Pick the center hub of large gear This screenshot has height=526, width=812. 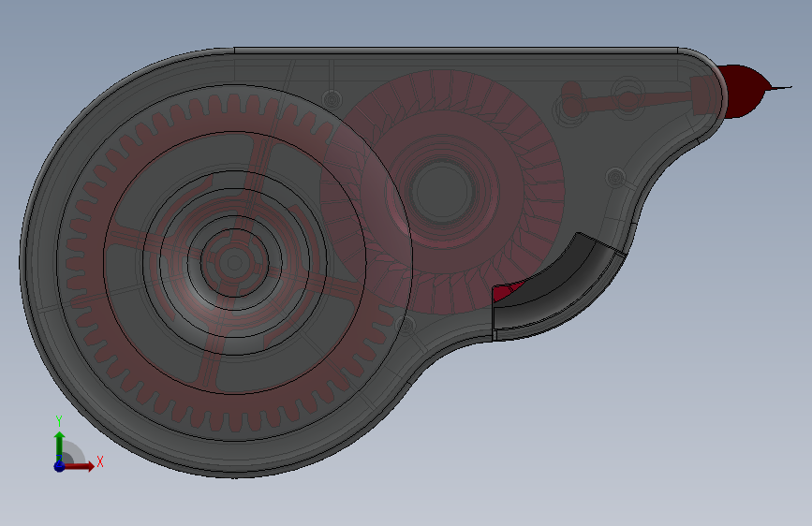coord(234,262)
